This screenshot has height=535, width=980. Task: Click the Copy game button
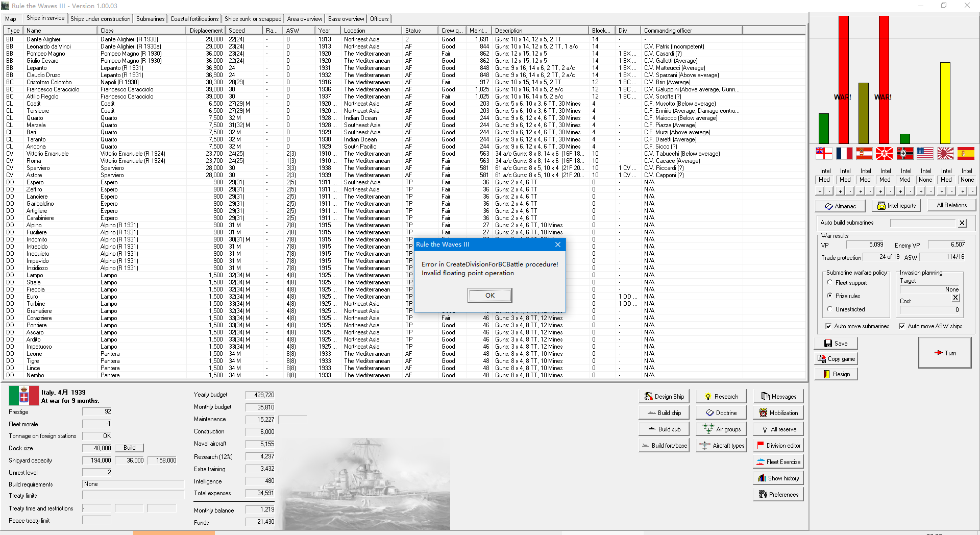click(836, 358)
